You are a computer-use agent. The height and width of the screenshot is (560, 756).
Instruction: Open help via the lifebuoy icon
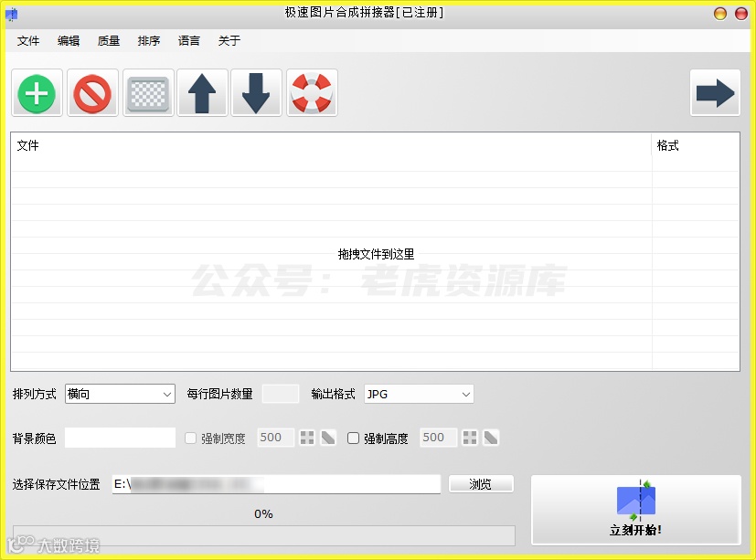click(312, 93)
